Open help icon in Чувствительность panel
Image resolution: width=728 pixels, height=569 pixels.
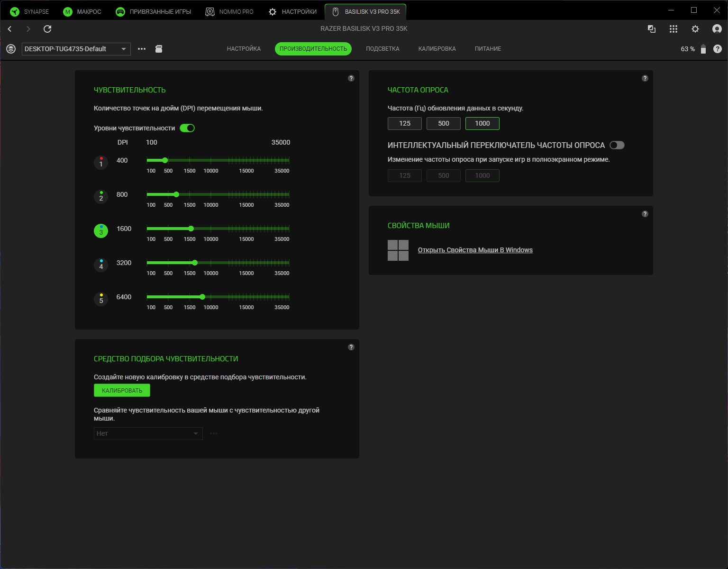351,78
